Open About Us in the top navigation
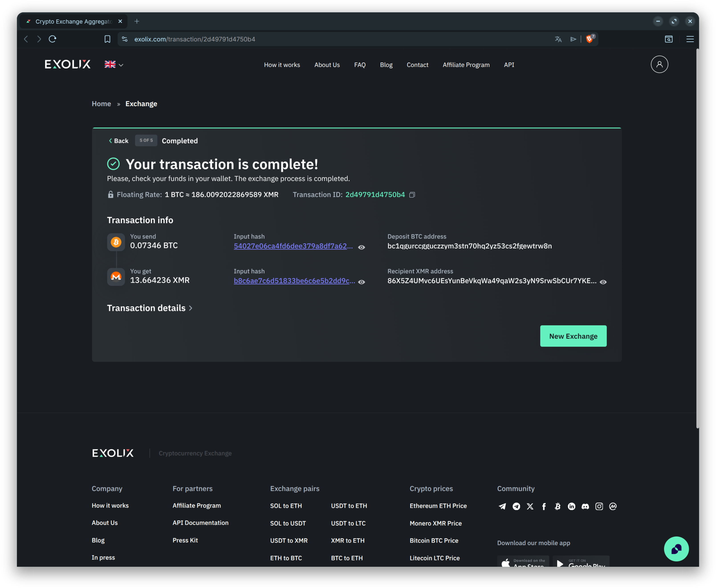The image size is (716, 588). 327,65
